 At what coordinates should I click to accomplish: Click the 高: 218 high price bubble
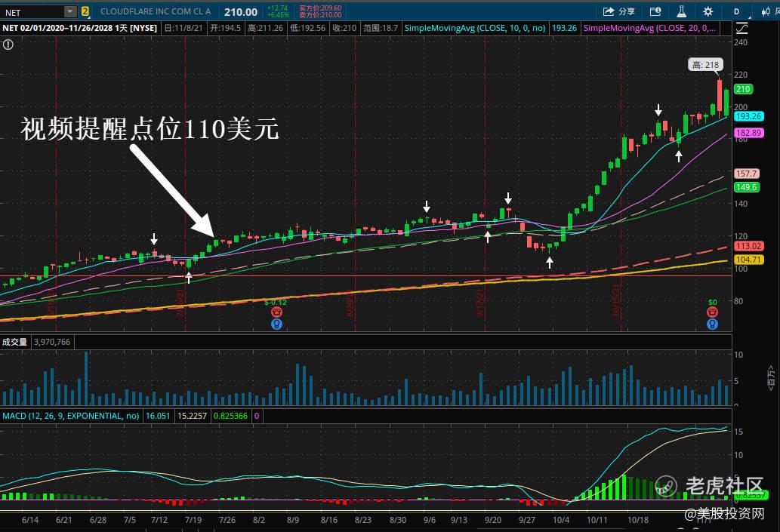pyautogui.click(x=706, y=65)
